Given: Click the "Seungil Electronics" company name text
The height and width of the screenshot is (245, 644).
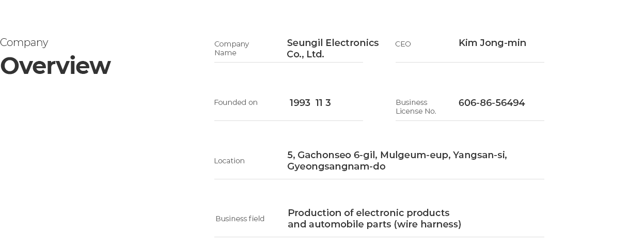Looking at the screenshot, I should click(333, 43).
